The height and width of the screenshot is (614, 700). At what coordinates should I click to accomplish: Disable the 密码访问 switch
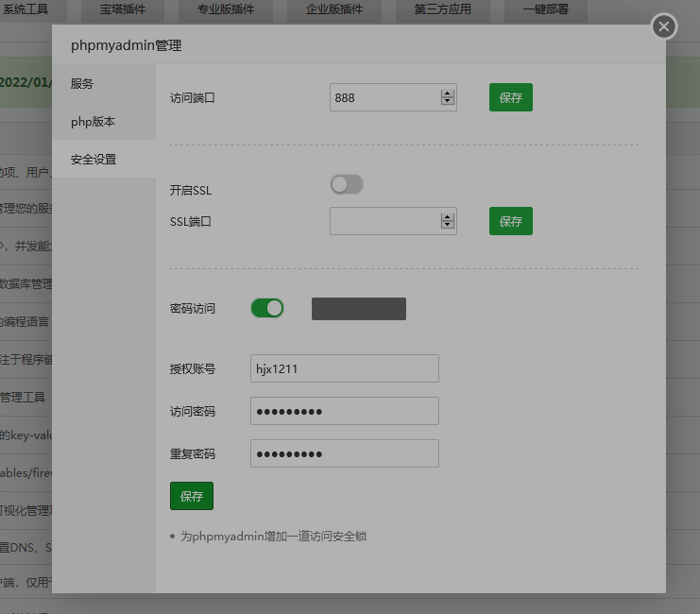pyautogui.click(x=267, y=308)
